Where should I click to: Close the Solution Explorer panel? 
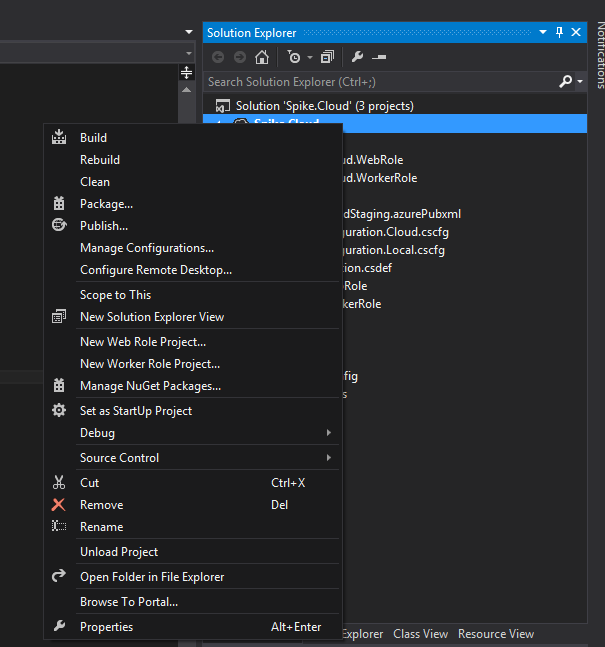(x=576, y=32)
